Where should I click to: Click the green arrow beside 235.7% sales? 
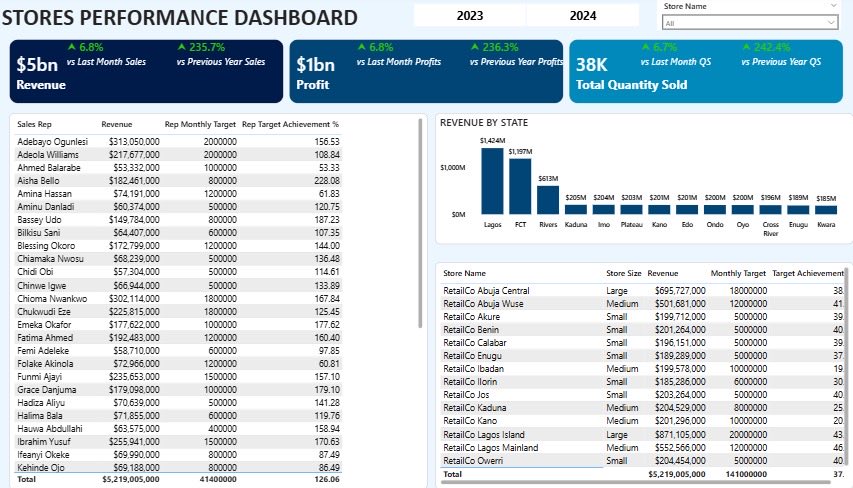[x=182, y=47]
